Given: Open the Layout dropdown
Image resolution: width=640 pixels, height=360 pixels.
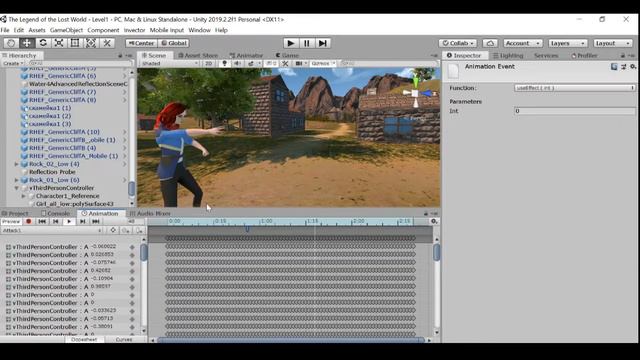Looking at the screenshot, I should [612, 43].
